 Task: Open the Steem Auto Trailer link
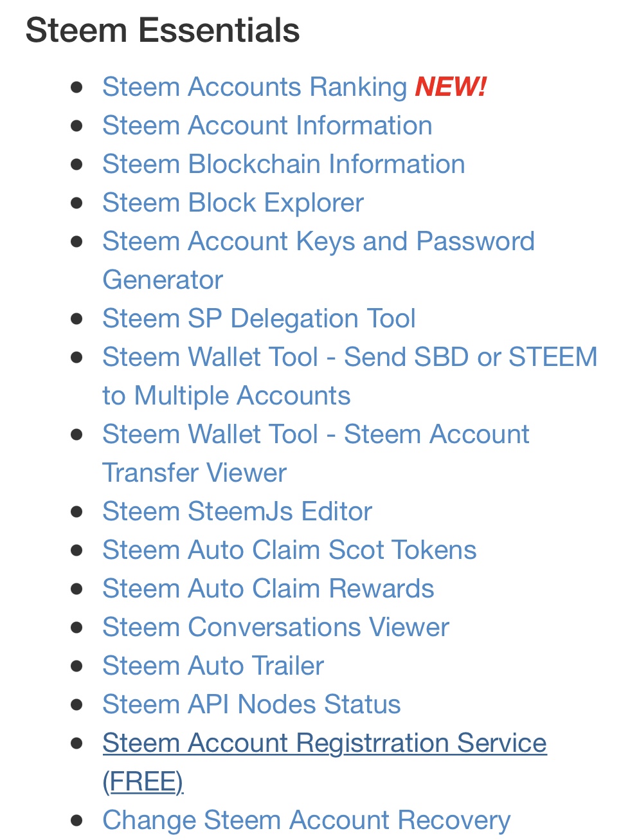tap(213, 666)
